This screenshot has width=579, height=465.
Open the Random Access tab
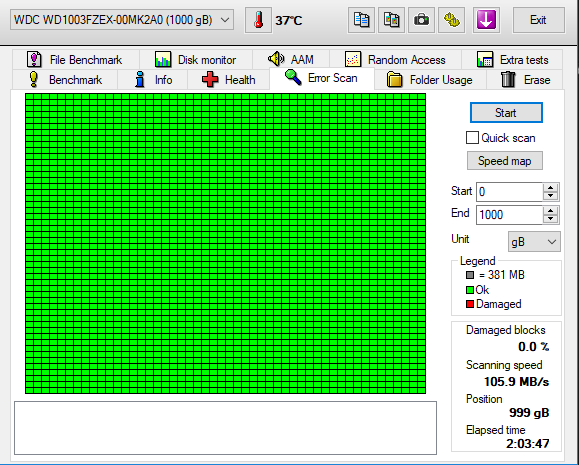pyautogui.click(x=395, y=59)
